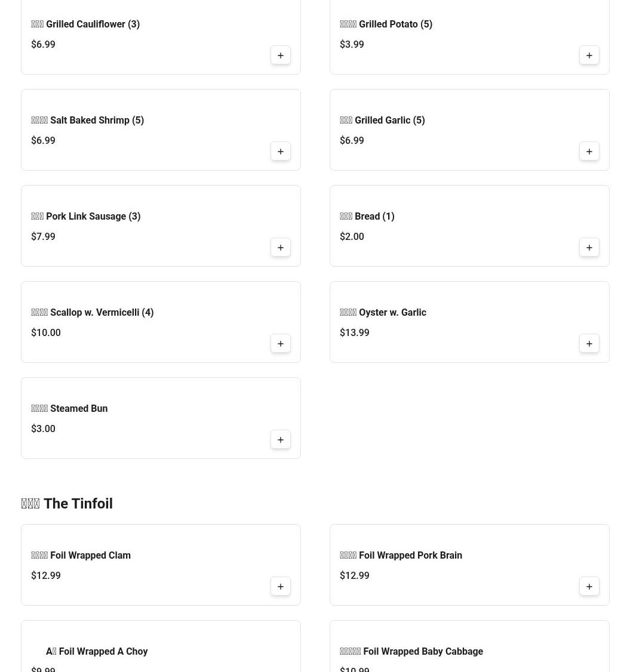Add Steamed Bun with plus button

tap(280, 440)
